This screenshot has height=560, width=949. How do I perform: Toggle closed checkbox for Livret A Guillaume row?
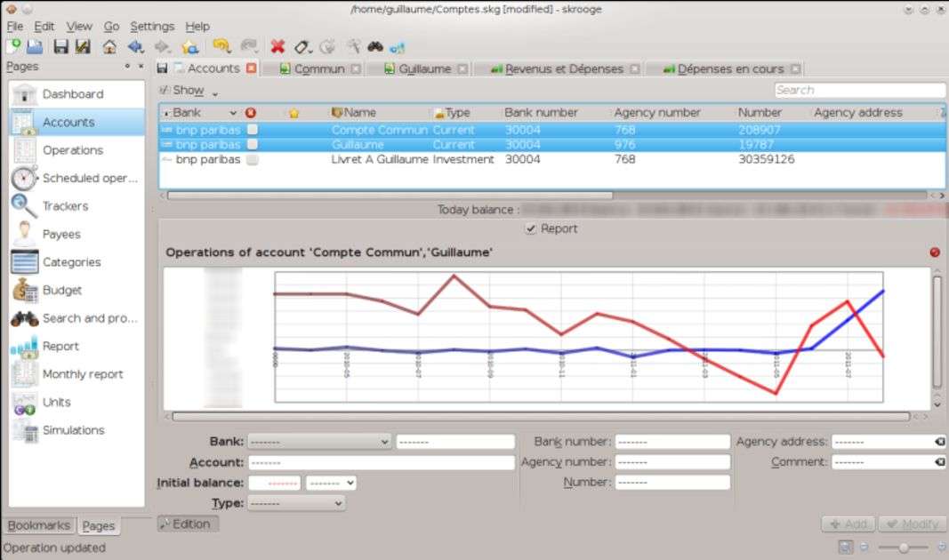click(253, 160)
